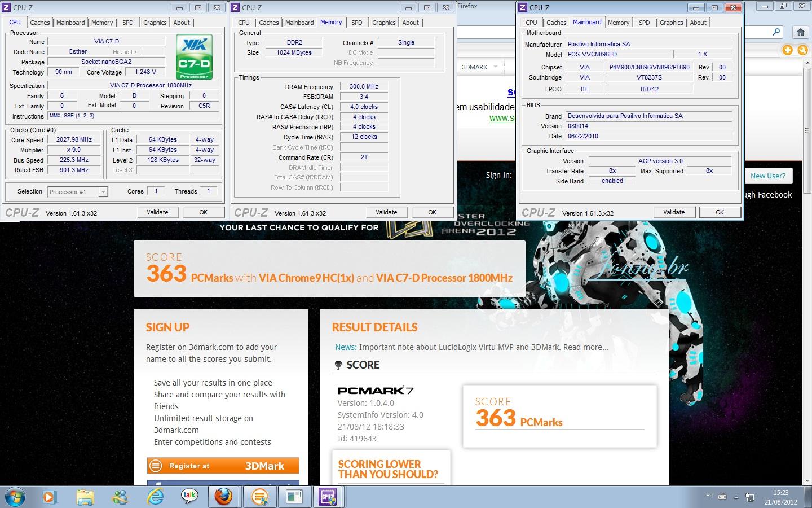
Task: Click the Core Voltage value 1.248 V
Action: 145,72
